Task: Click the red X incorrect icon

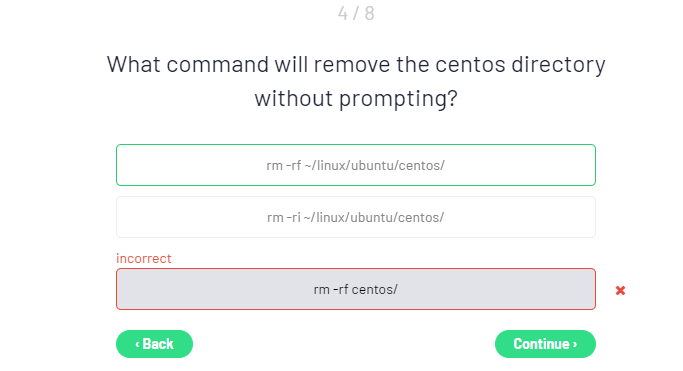Action: pos(620,290)
